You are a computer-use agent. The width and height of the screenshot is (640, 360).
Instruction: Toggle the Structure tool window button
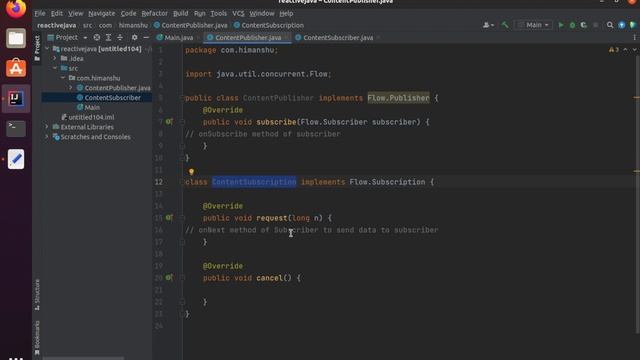(x=37, y=294)
